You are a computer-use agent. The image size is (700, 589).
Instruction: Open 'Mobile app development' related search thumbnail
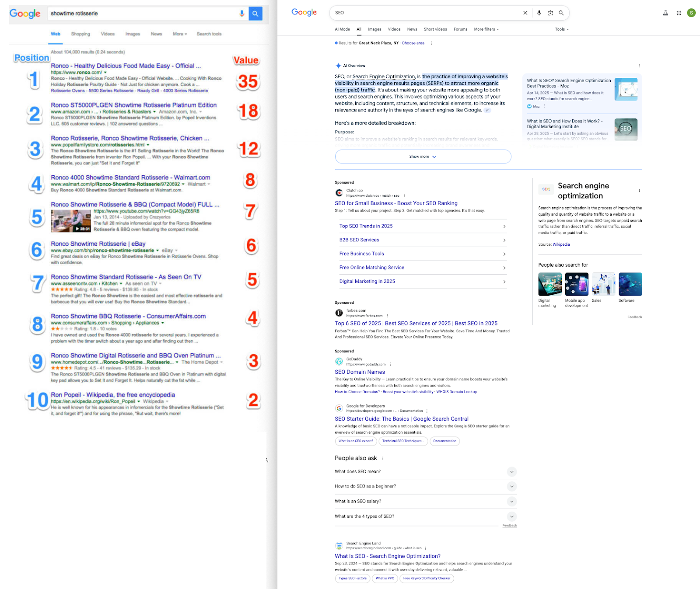pyautogui.click(x=577, y=284)
